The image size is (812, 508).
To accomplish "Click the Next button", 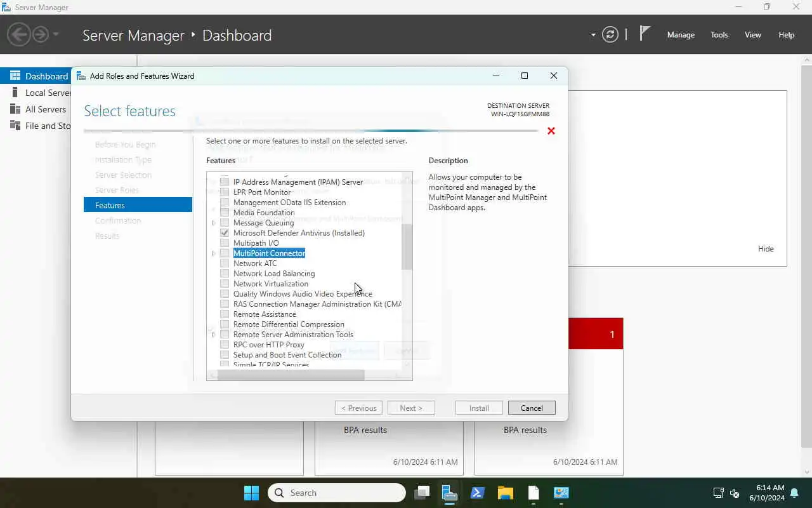I will click(x=411, y=408).
